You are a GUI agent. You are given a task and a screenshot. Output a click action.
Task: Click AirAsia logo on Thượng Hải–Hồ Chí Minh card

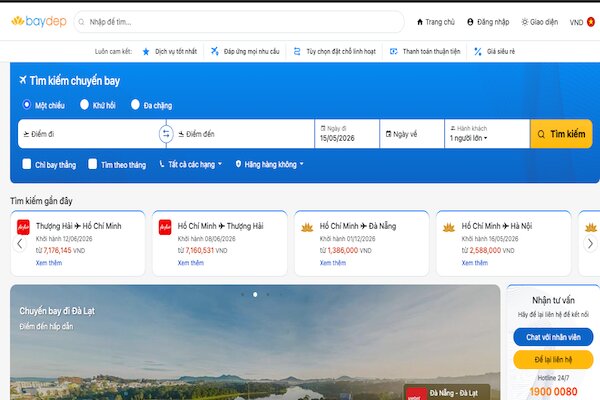click(x=23, y=227)
